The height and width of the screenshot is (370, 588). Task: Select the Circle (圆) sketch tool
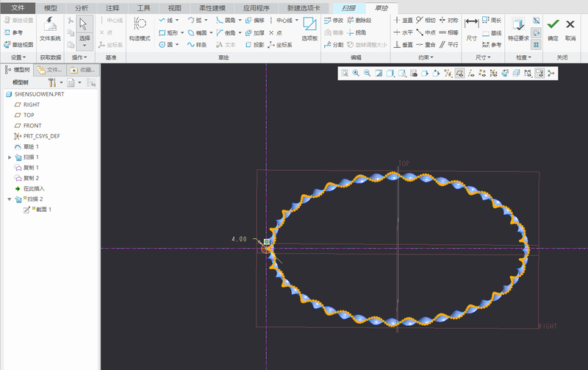166,45
